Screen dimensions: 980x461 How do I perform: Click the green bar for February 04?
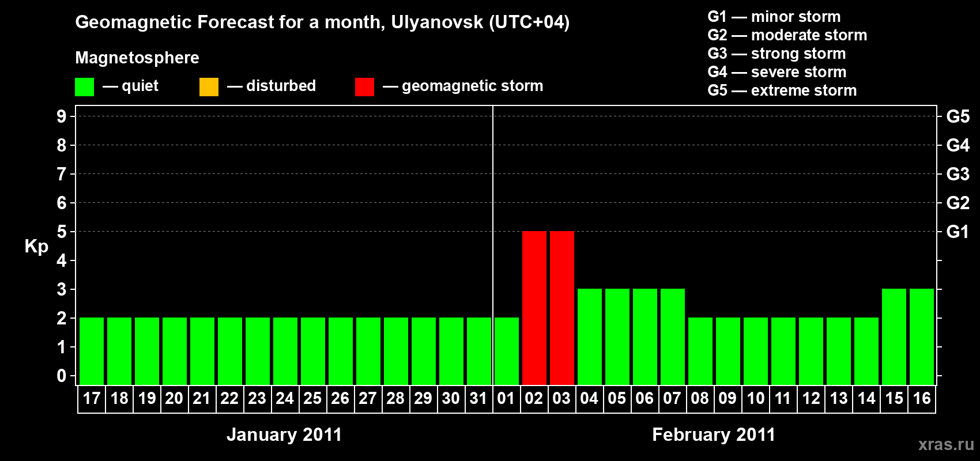tap(590, 337)
